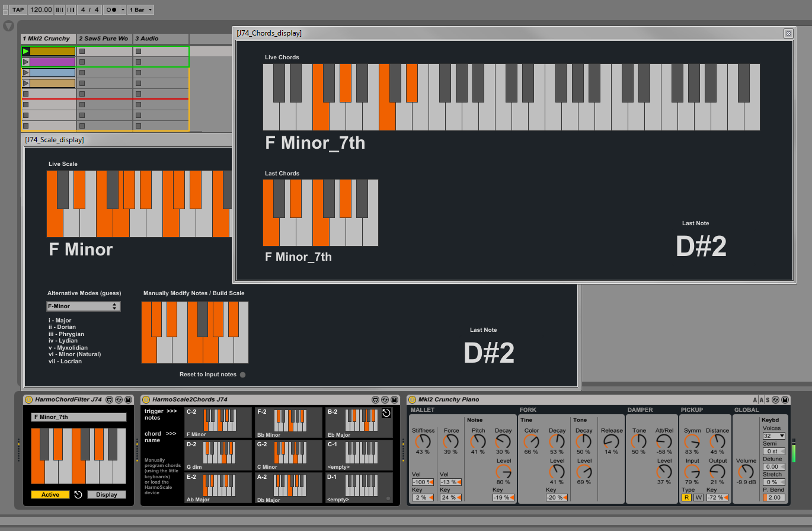Open the metronome settings dropdown arrow

[x=123, y=9]
